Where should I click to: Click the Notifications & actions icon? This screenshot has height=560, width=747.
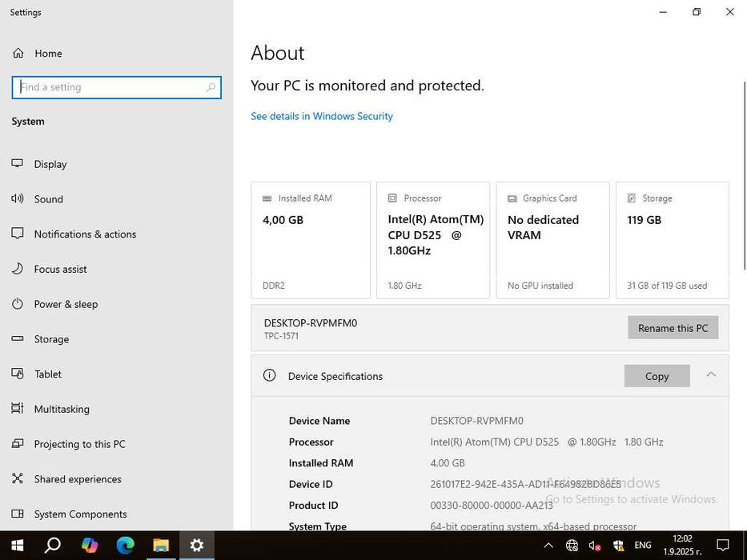(x=17, y=234)
